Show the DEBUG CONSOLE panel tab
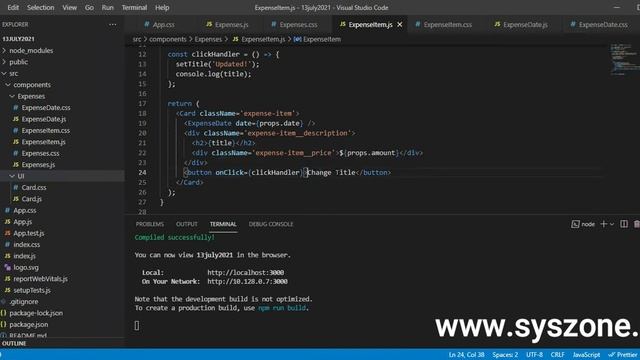 point(271,224)
